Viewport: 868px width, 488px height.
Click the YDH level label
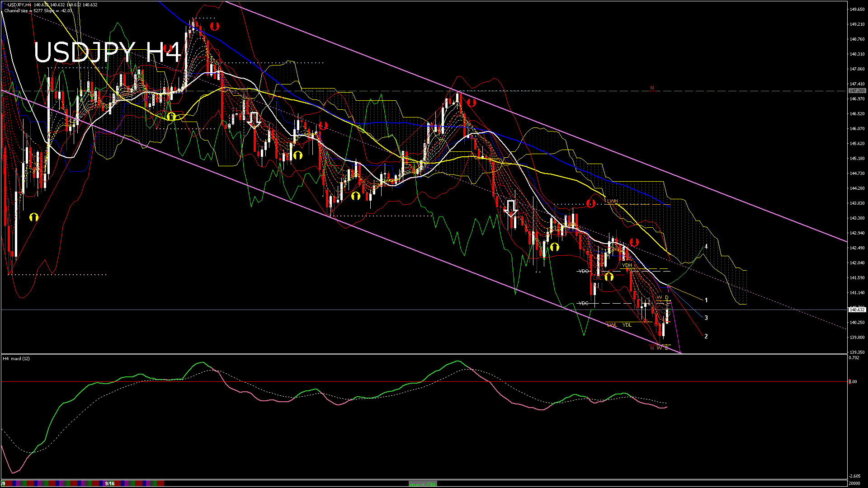(x=627, y=265)
